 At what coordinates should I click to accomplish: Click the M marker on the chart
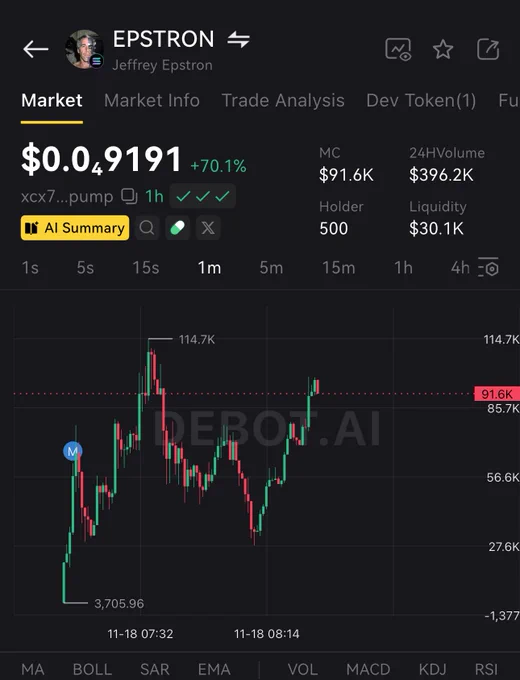pyautogui.click(x=73, y=451)
